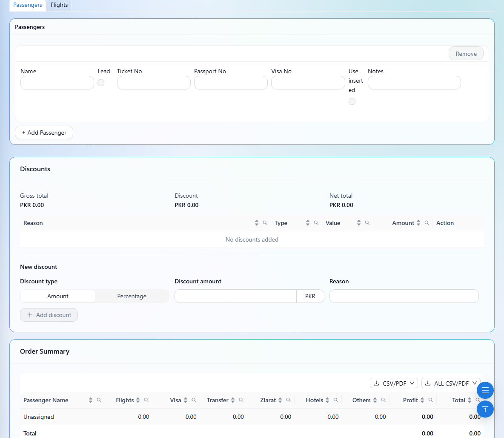Click the Unassigned passenger row name
Image resolution: width=504 pixels, height=438 pixels.
(39, 417)
